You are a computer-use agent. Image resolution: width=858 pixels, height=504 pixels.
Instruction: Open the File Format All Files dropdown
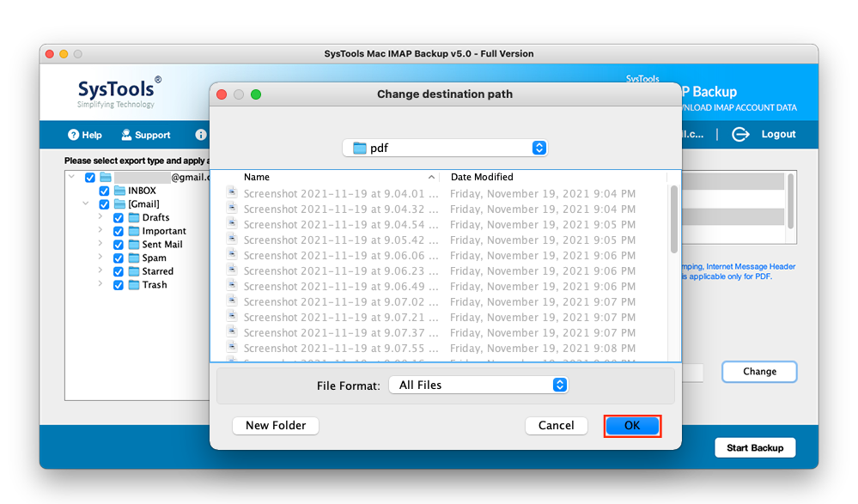[478, 385]
